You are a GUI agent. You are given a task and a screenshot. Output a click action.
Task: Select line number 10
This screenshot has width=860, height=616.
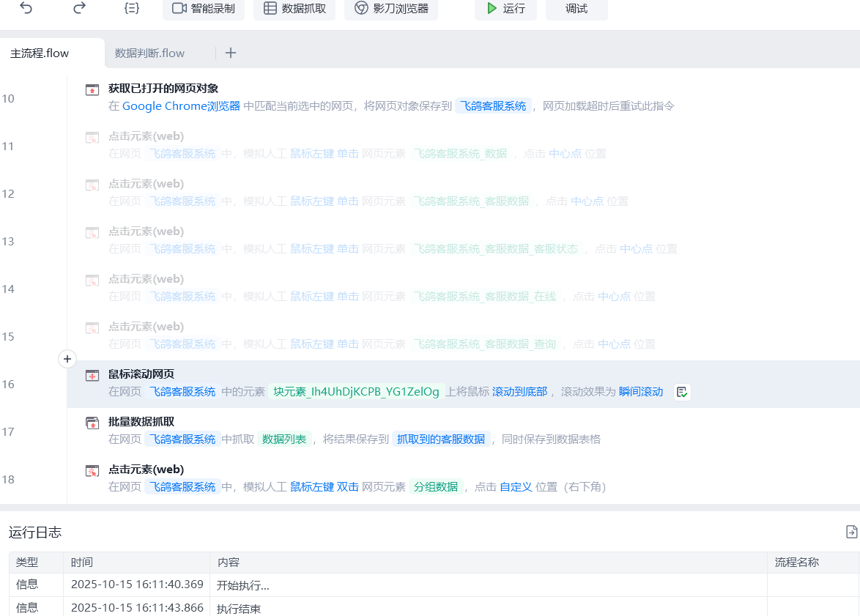7,99
